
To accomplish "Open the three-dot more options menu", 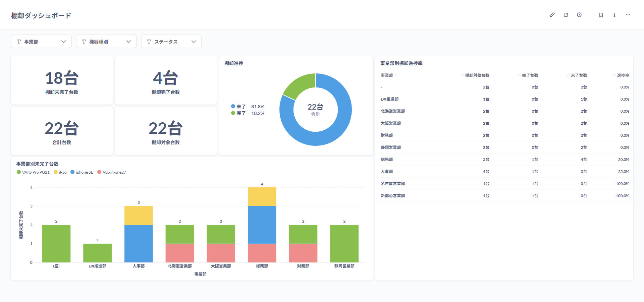I will pos(628,15).
